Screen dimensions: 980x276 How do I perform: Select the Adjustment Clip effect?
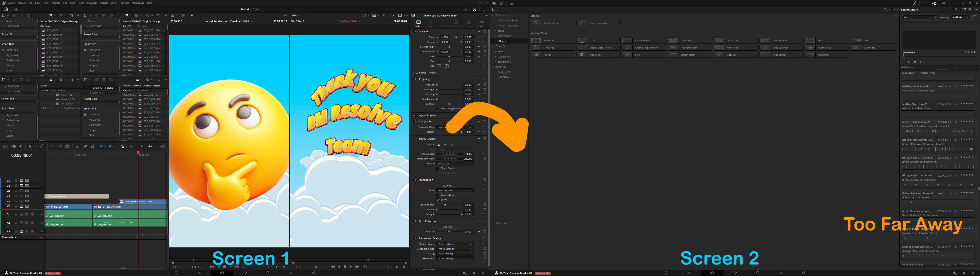552,23
